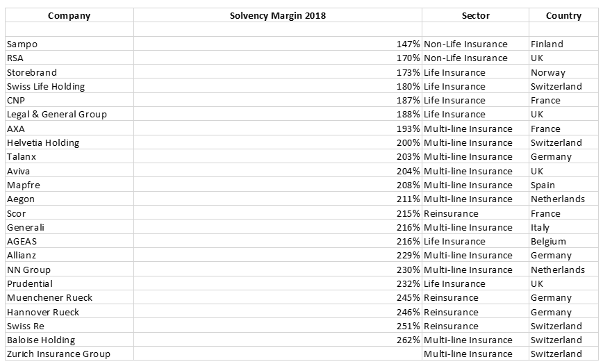Click the Sector column header
Screen dimensions: 603x364
pyautogui.click(x=475, y=15)
